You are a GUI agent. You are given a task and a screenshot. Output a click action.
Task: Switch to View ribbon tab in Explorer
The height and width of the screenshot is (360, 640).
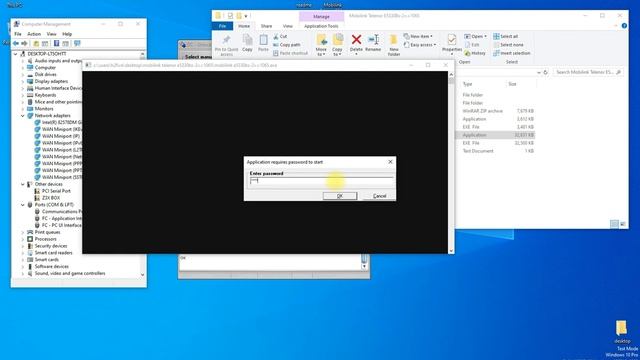288,26
